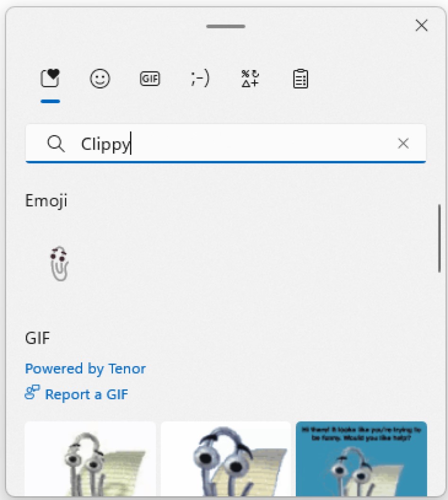Insert the Clippy paperclip emoji
448x500 pixels.
(x=60, y=264)
